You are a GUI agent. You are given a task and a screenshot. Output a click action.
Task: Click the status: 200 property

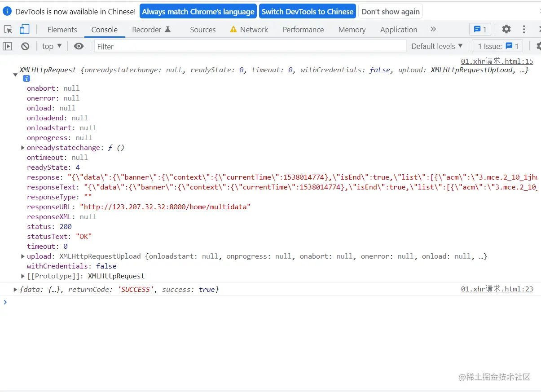[x=49, y=227]
